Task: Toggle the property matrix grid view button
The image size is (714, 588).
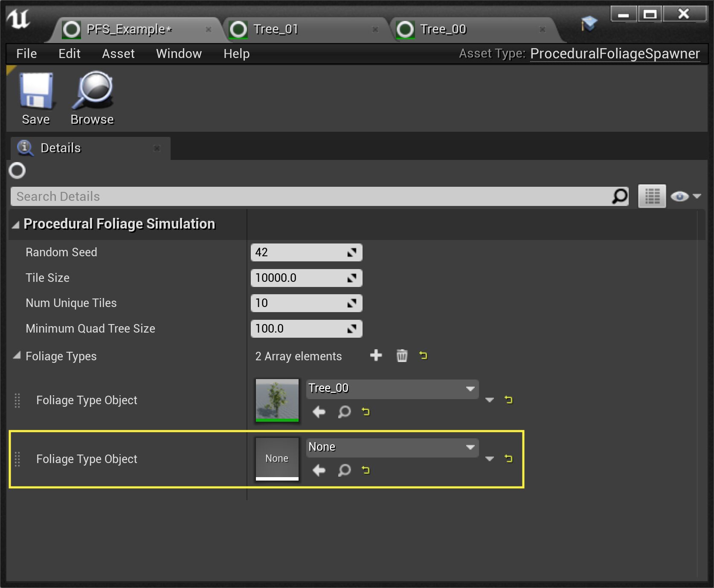Action: 652,197
